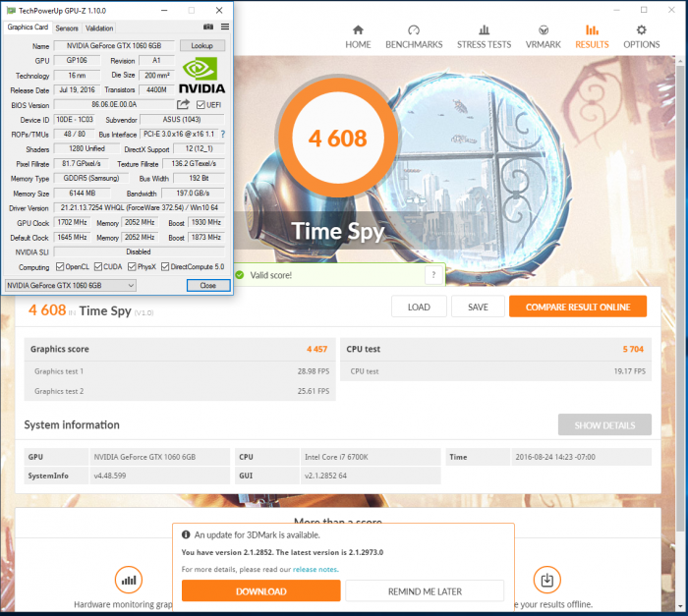Minimize the 3DMark window
Screen dimensions: 688x616
tap(617, 10)
